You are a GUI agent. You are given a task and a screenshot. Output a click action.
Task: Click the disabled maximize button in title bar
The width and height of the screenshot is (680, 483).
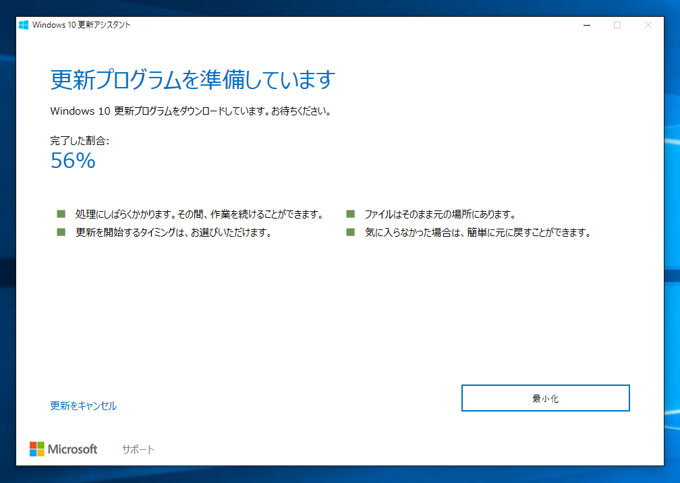click(x=617, y=26)
